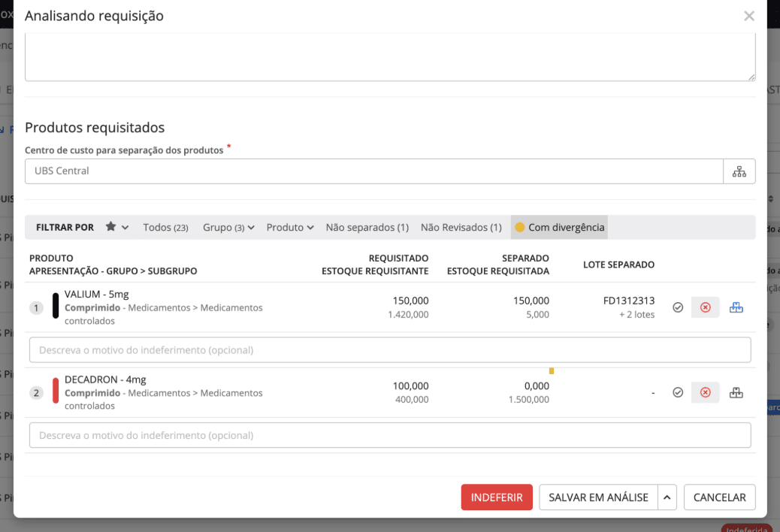This screenshot has height=532, width=780.
Task: Focus rejection reason field under DECADRON row
Action: pyautogui.click(x=390, y=435)
